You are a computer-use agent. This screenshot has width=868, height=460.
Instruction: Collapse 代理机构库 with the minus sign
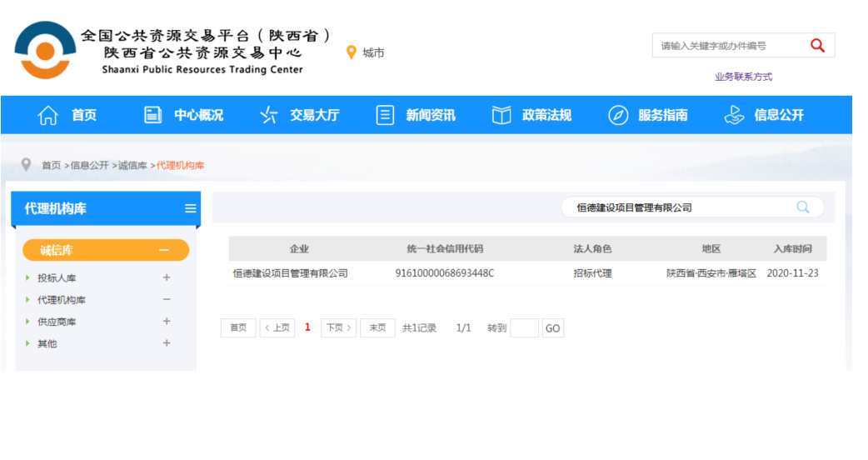(167, 299)
